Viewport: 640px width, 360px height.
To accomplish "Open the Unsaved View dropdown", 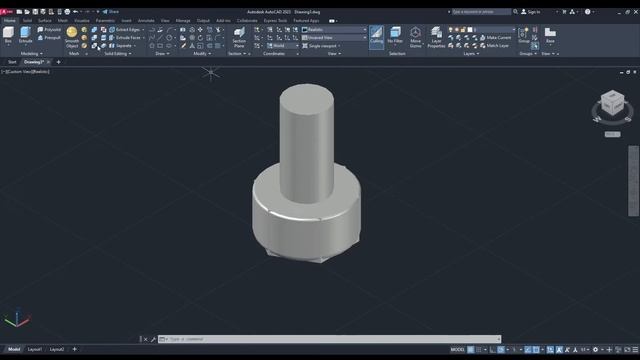I will (x=334, y=38).
